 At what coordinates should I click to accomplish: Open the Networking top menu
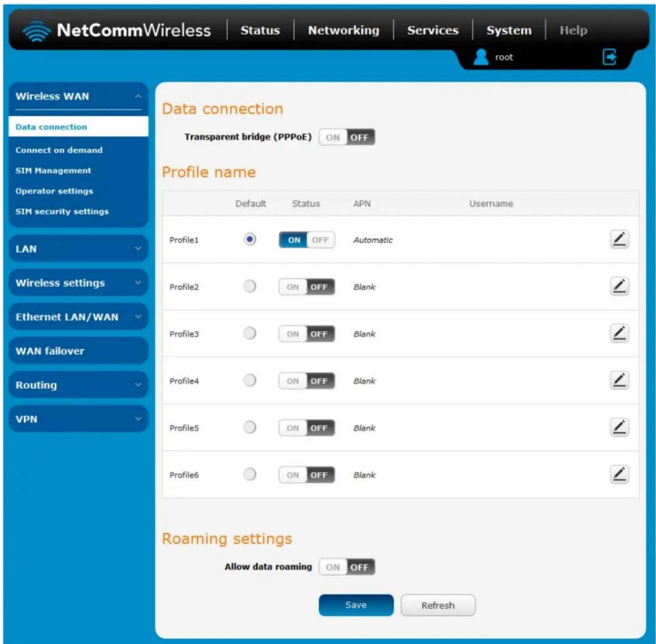coord(343,30)
